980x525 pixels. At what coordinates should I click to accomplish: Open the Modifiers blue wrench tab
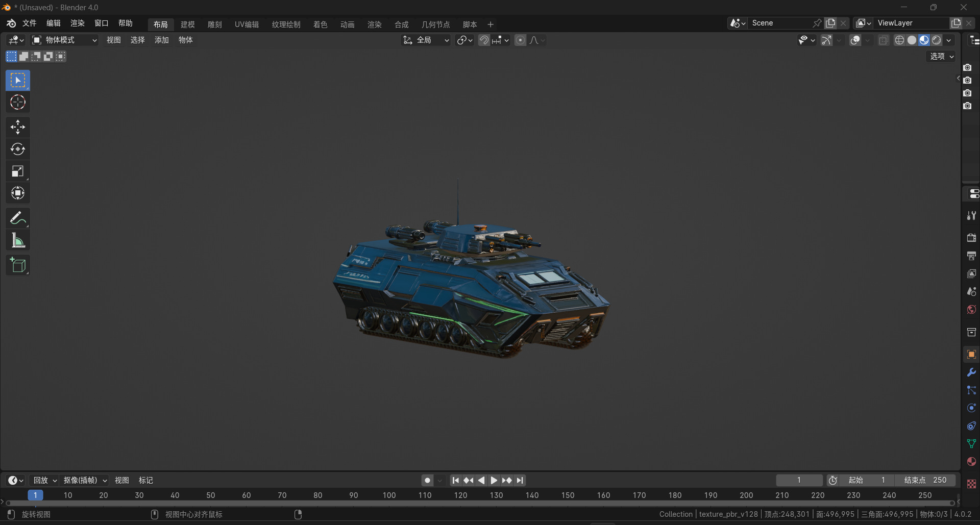click(971, 372)
